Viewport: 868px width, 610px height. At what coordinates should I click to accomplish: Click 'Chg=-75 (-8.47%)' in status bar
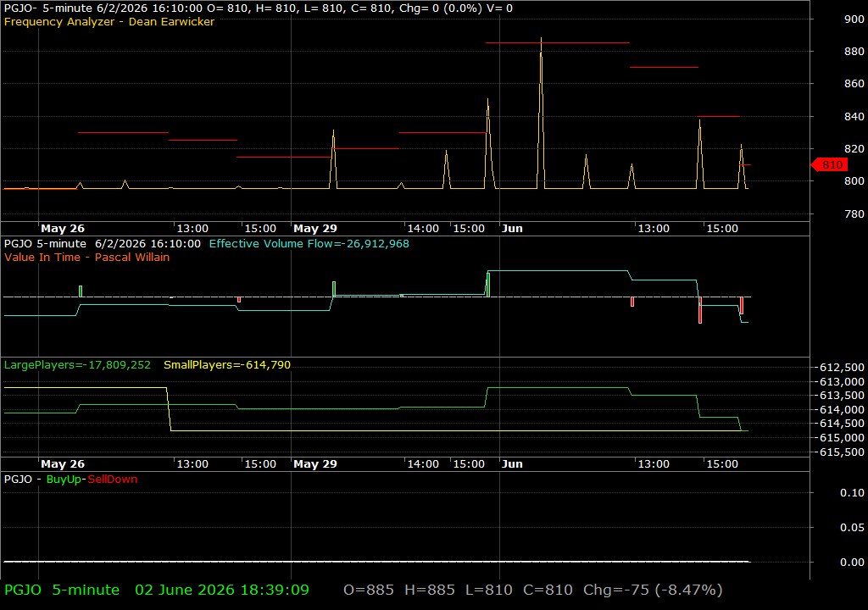click(x=653, y=590)
